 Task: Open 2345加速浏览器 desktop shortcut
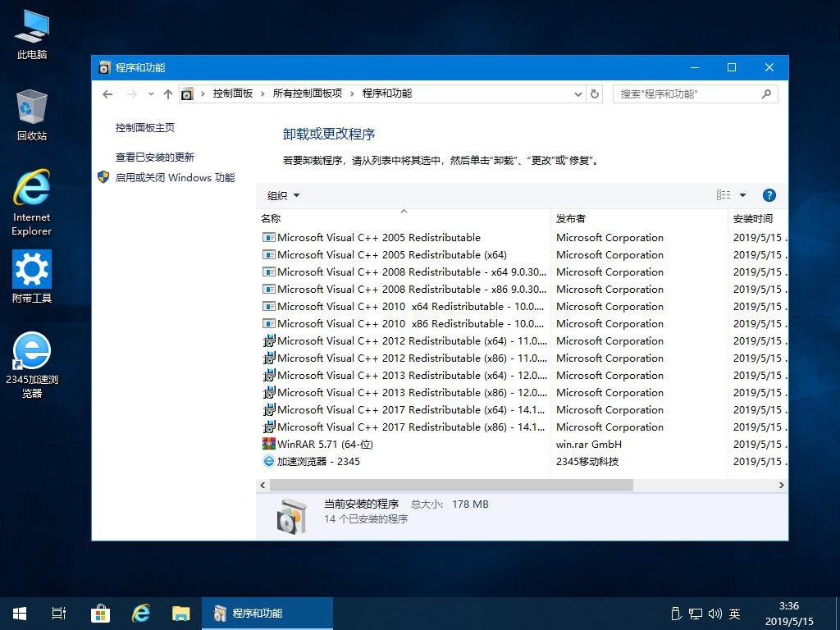tap(32, 365)
